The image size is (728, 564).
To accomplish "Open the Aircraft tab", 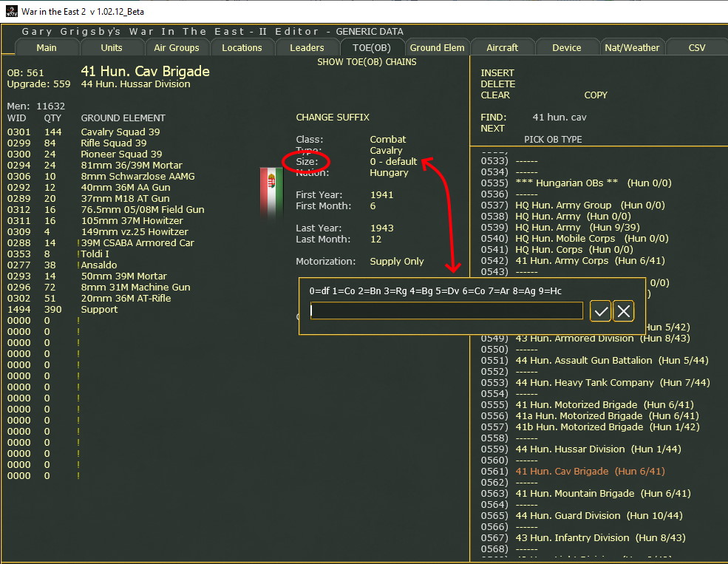I will click(502, 48).
